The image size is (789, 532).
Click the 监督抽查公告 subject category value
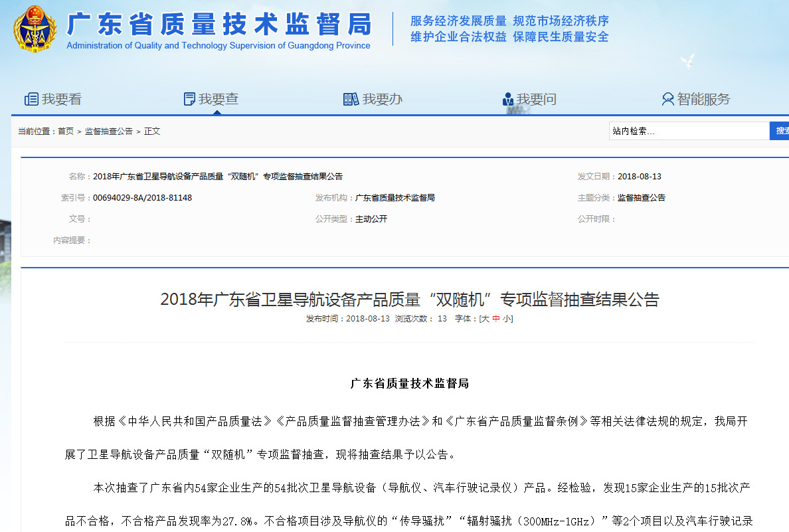642,198
